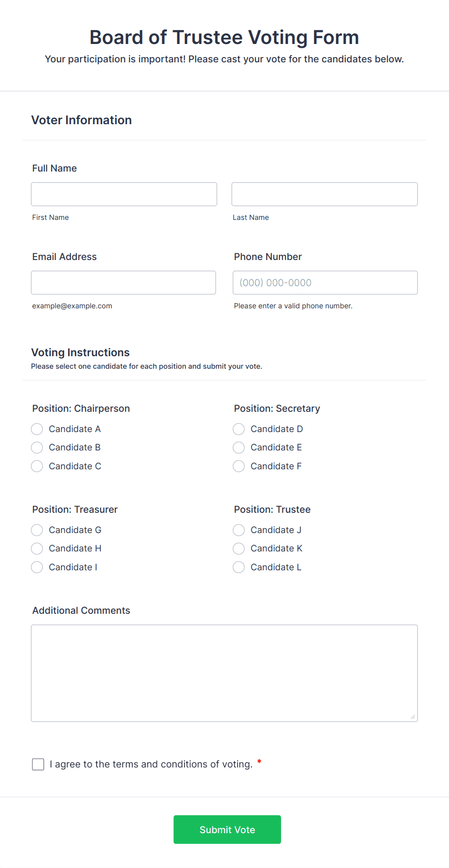Choose Candidate H for Treasurer
This screenshot has width=449, height=868.
(37, 548)
